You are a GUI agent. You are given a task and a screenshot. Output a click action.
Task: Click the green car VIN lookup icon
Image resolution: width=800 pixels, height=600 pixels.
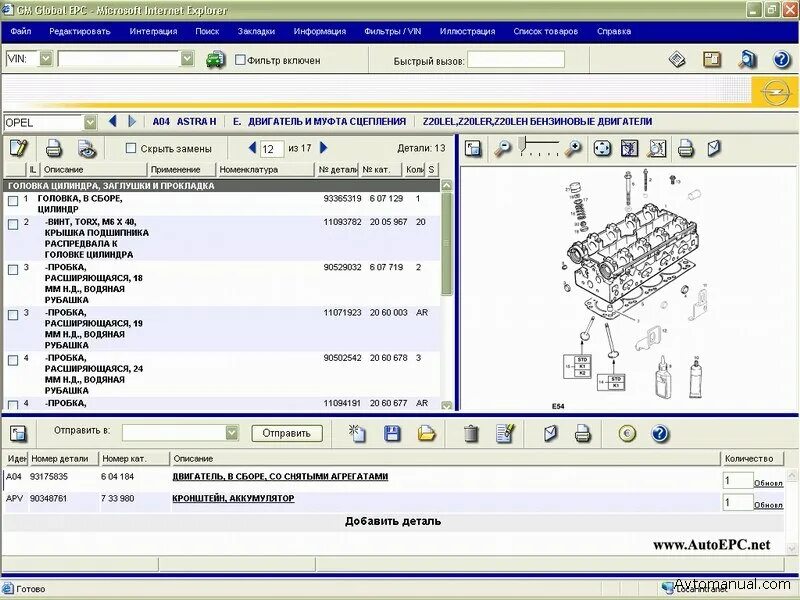tap(215, 60)
